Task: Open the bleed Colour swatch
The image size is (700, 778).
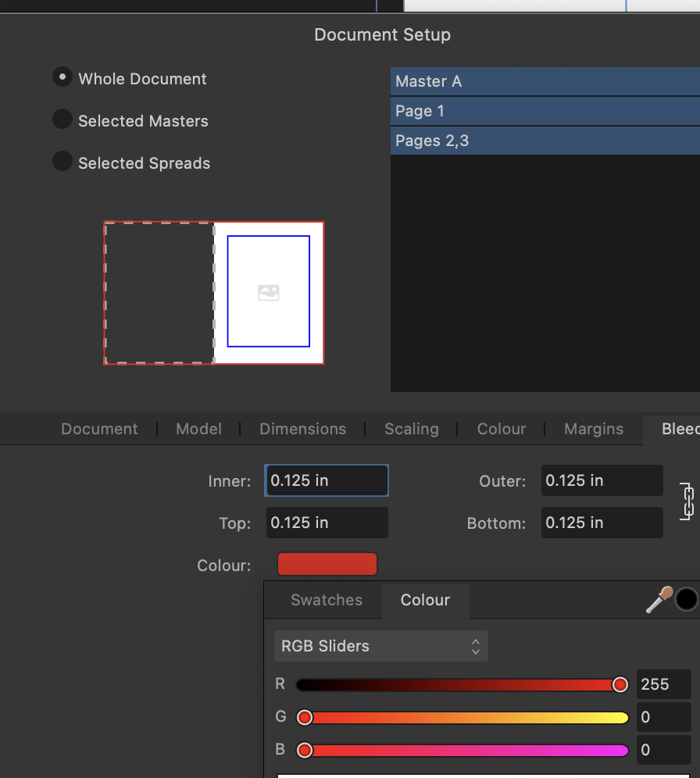Action: click(327, 563)
